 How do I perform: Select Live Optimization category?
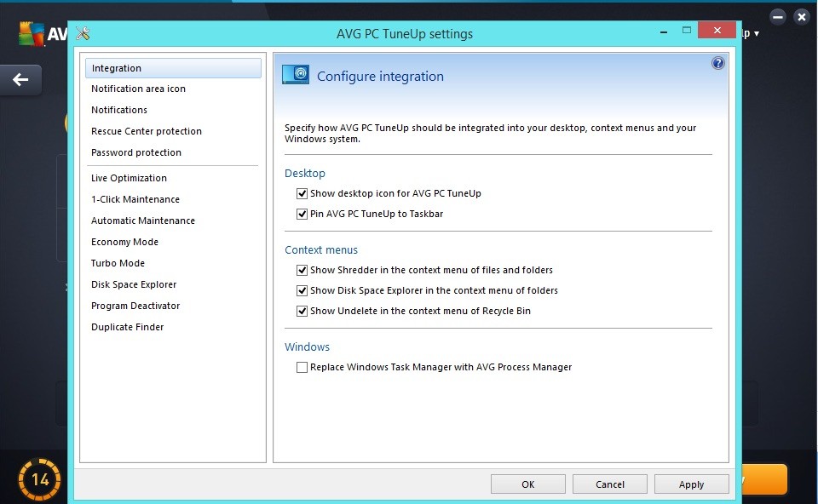pos(129,178)
